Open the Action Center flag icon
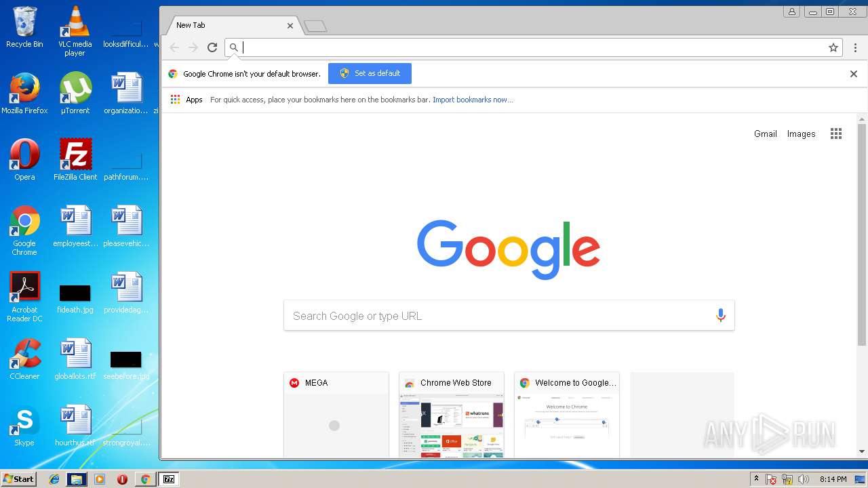The width and height of the screenshot is (868, 488). 771,479
